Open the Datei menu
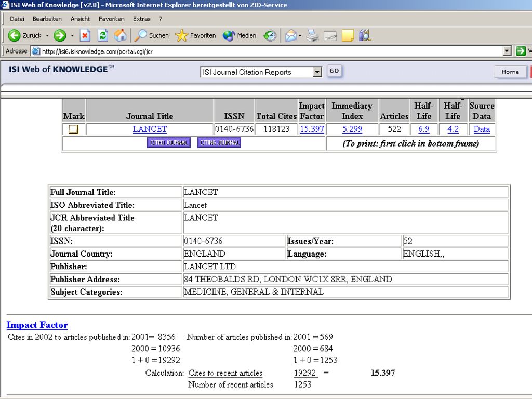 pyautogui.click(x=17, y=19)
